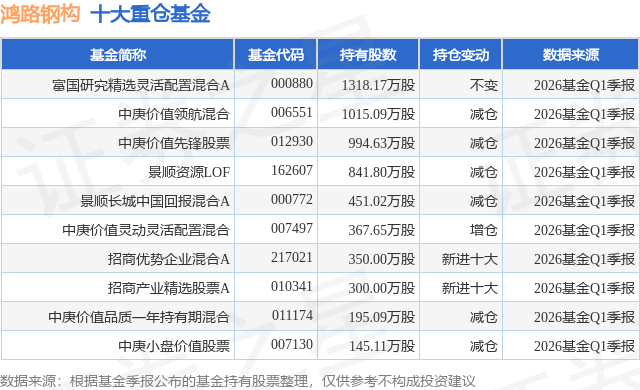Image resolution: width=640 pixels, height=390 pixels.
Task: Click the 持有股数 column header
Action: tap(368, 55)
